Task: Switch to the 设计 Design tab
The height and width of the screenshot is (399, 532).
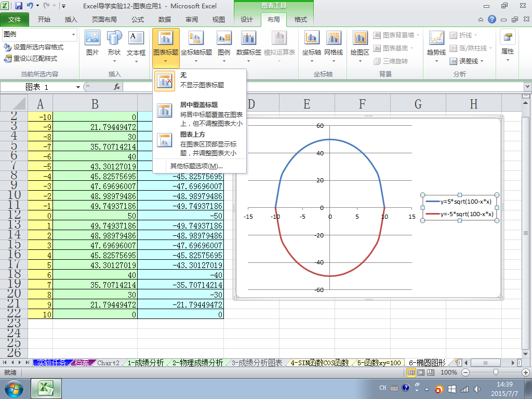Action: click(247, 20)
